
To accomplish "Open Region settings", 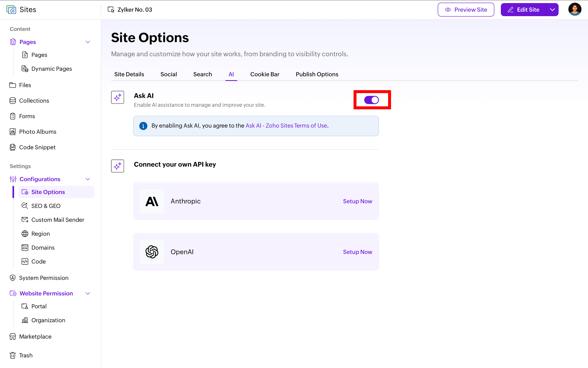I will (36, 234).
